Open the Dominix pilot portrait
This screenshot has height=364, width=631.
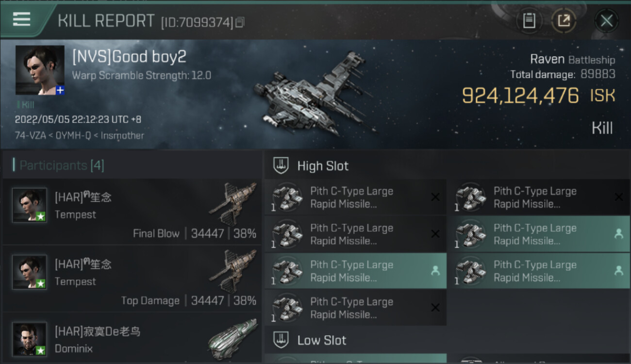(x=30, y=338)
